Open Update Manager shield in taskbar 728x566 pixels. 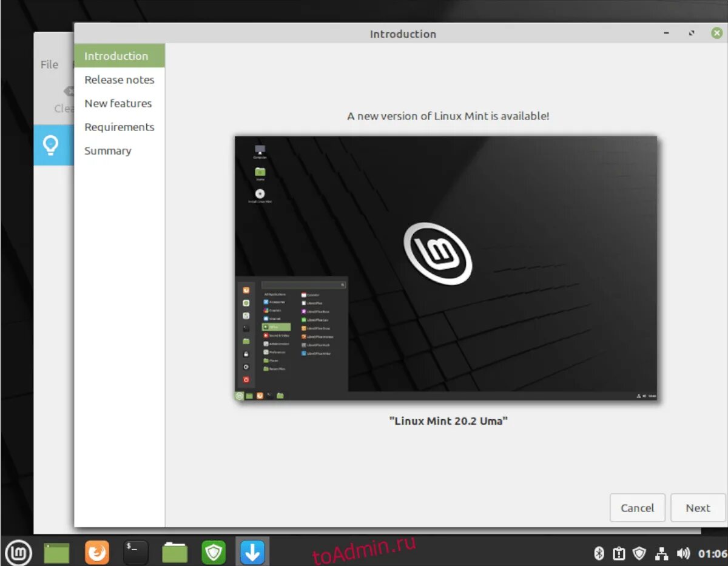(214, 552)
